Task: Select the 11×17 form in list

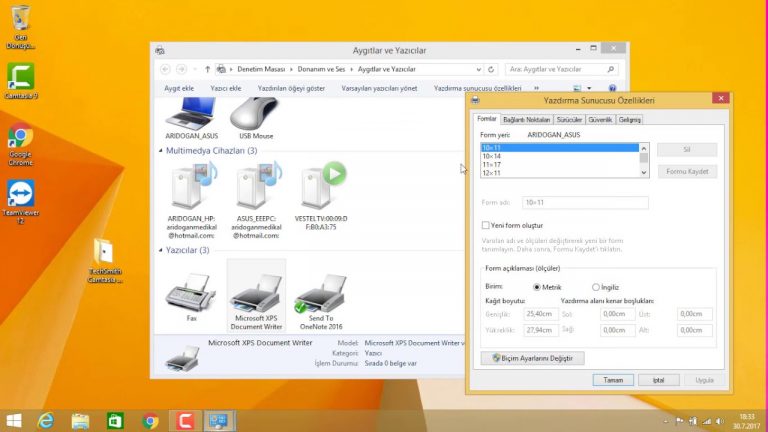Action: 492,164
